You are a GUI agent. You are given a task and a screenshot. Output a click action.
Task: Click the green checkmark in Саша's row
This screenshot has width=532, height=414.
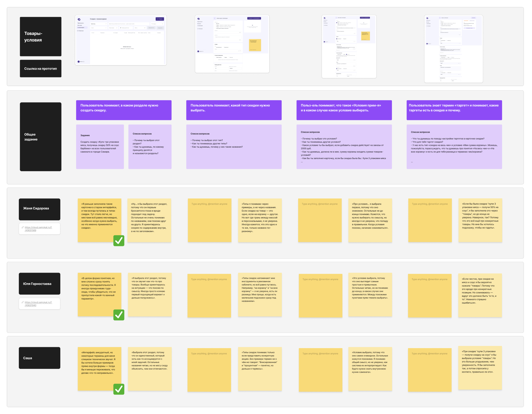pos(119,389)
